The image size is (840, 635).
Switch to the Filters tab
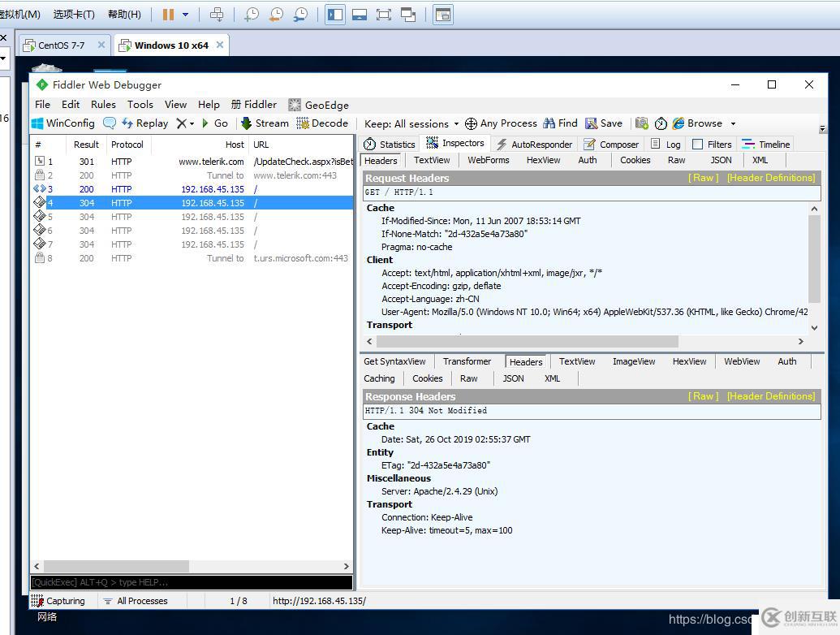point(712,145)
